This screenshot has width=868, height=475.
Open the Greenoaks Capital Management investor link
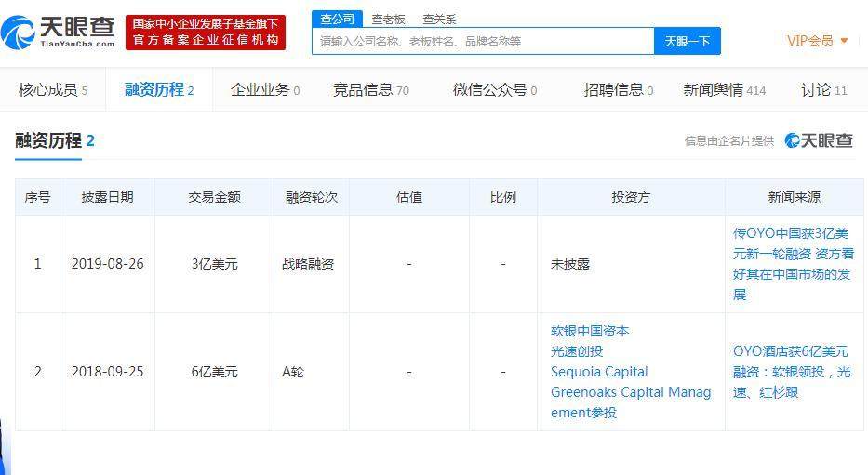coord(631,402)
